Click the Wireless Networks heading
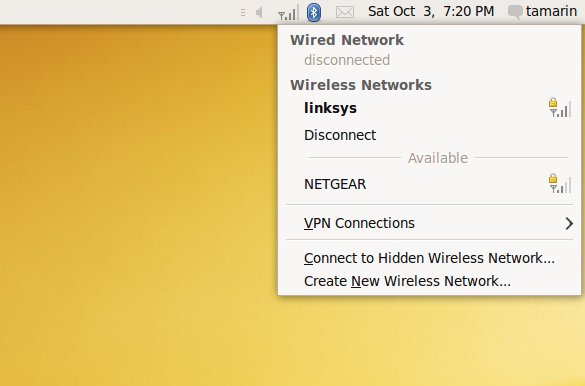This screenshot has width=585, height=386. [x=361, y=85]
